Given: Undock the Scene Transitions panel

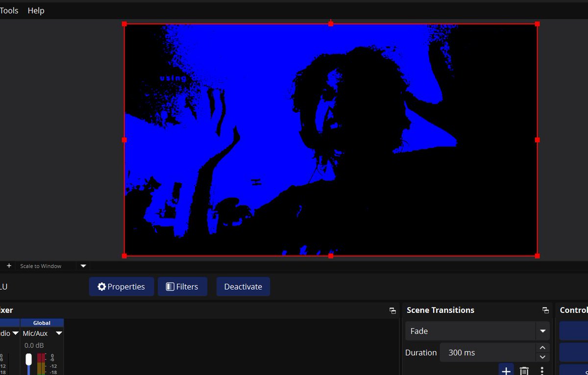Looking at the screenshot, I should click(x=545, y=310).
